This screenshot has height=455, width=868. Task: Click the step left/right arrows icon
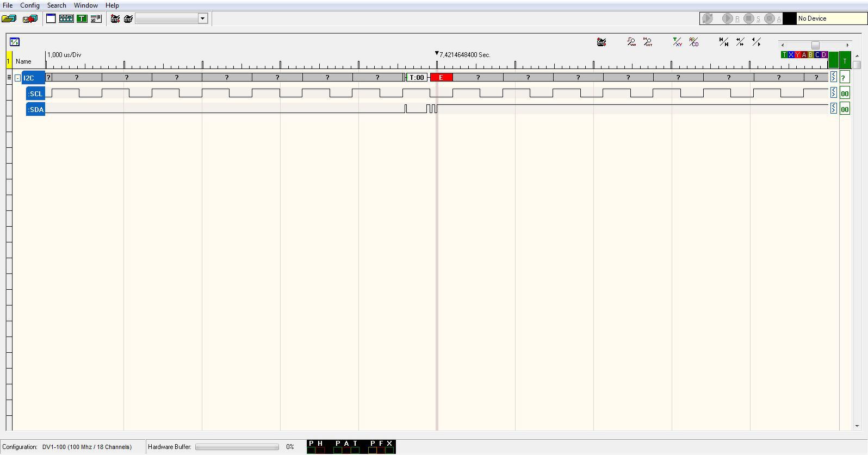point(756,42)
